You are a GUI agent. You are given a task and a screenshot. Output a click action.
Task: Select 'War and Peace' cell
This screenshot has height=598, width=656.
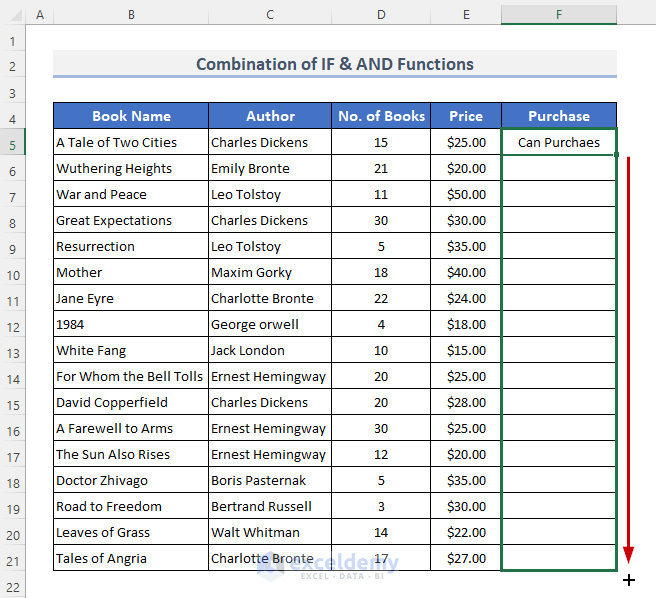[131, 194]
